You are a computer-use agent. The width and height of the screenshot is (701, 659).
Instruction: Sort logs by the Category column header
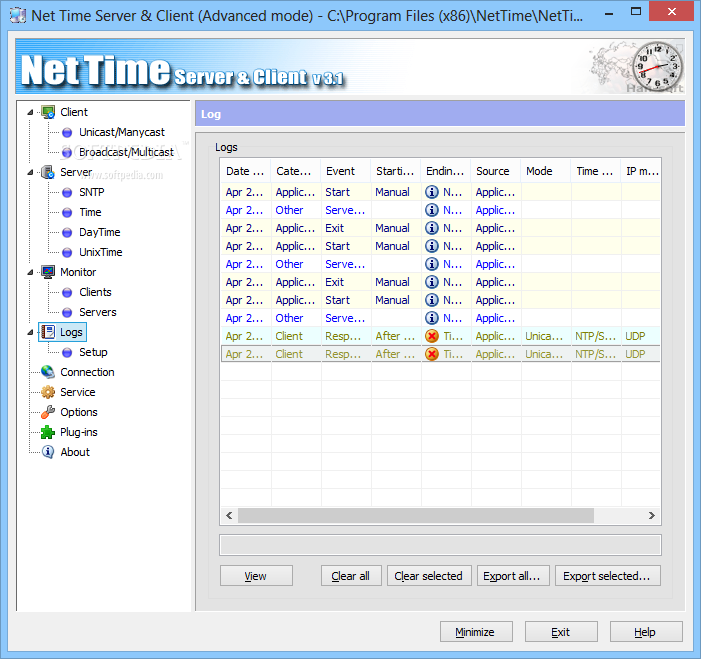tap(296, 171)
